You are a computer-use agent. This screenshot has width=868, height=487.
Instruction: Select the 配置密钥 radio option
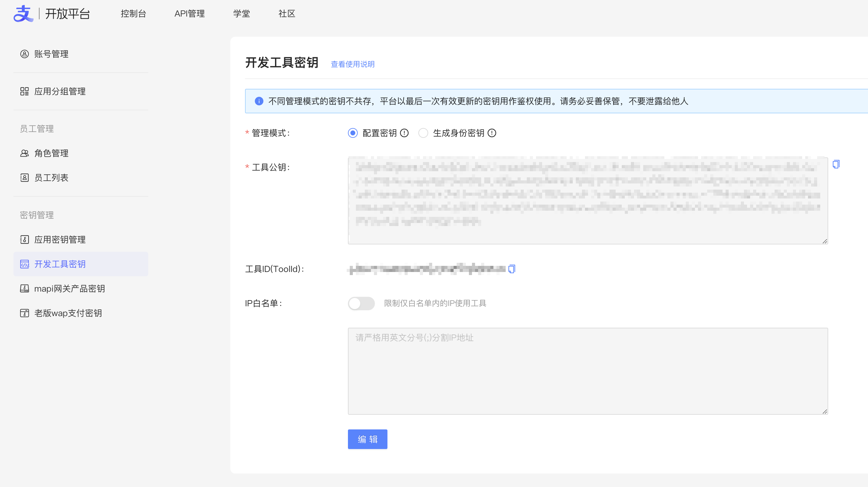[x=353, y=133]
